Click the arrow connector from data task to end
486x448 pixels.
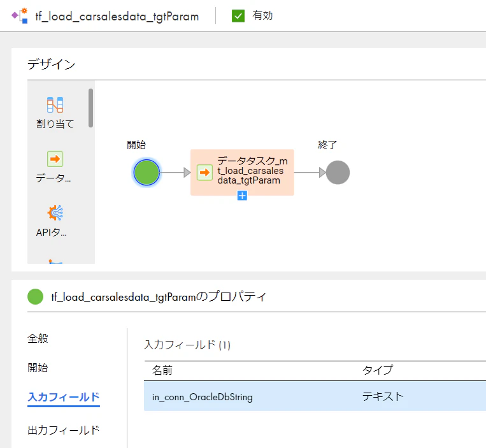(x=310, y=172)
